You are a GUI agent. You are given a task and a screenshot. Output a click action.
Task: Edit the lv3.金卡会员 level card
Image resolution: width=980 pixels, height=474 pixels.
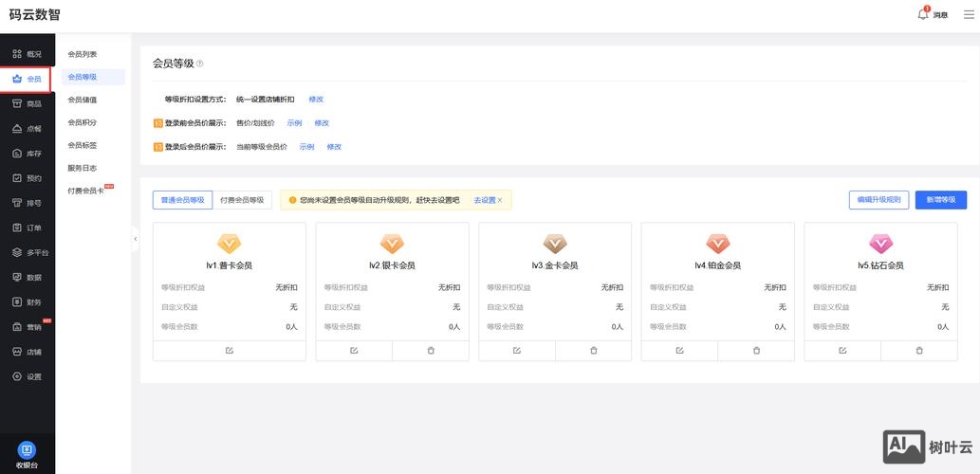coord(517,351)
